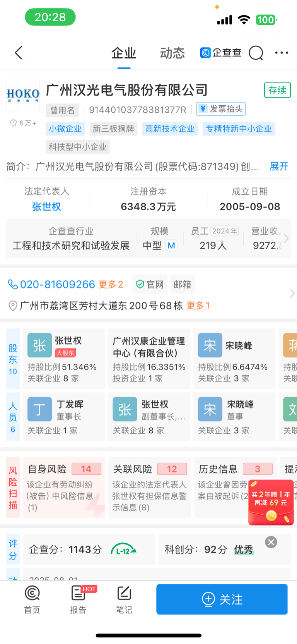Open 自身风险 14 risk card

[64, 488]
